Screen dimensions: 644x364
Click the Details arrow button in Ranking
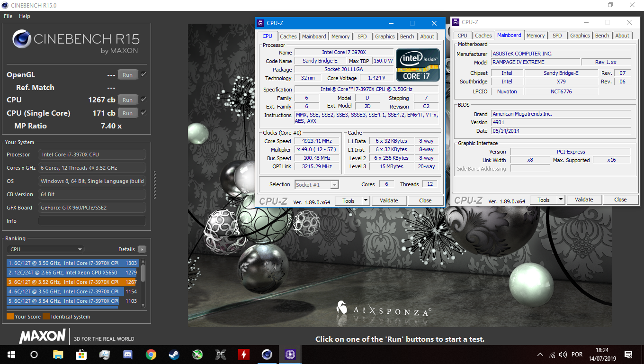(142, 249)
